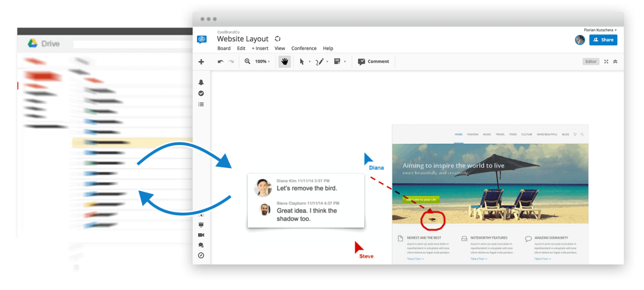Click the Editor role badge
Viewport: 644px width, 290px height.
[x=591, y=62]
